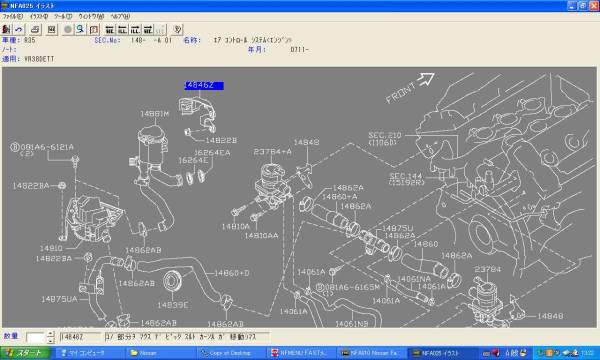Open the ヘルプ (Help) menu
600x360 pixels.
[x=120, y=16]
